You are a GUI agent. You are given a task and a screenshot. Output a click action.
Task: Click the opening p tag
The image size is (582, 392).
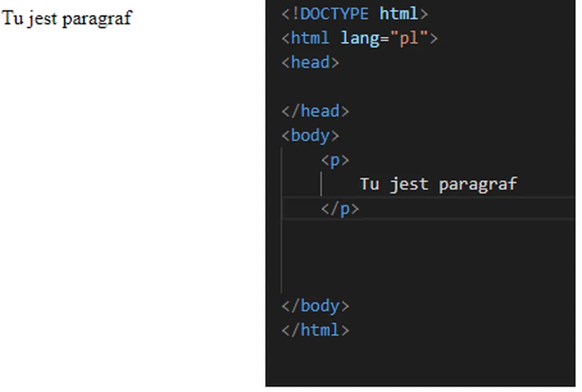[x=335, y=160]
